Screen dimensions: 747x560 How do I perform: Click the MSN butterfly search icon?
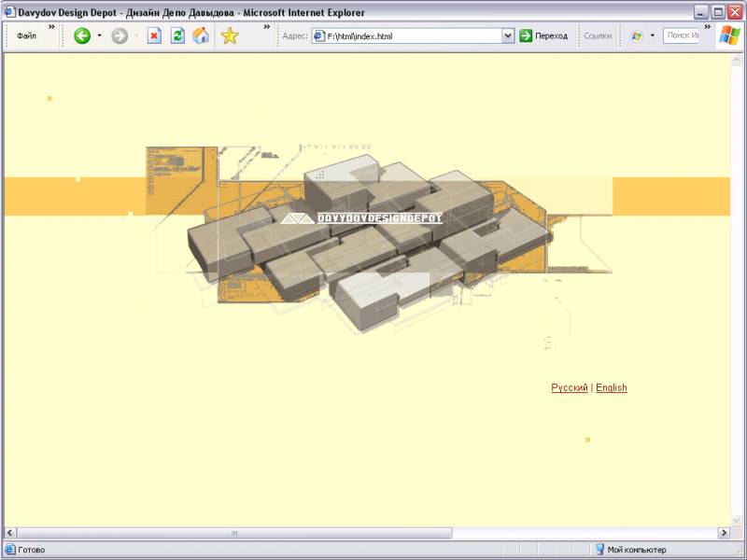[x=637, y=35]
